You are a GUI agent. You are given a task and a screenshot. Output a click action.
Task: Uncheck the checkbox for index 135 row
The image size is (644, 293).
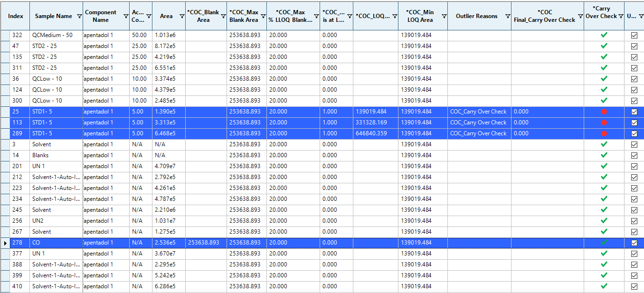(634, 57)
